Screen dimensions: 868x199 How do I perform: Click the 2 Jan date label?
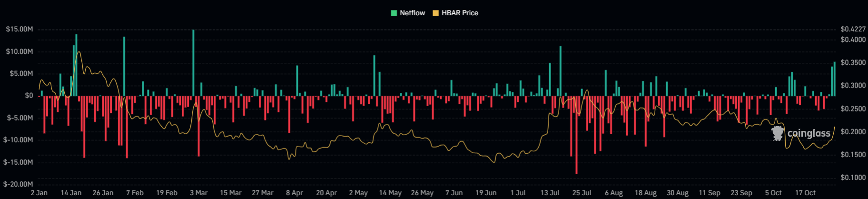coord(39,193)
